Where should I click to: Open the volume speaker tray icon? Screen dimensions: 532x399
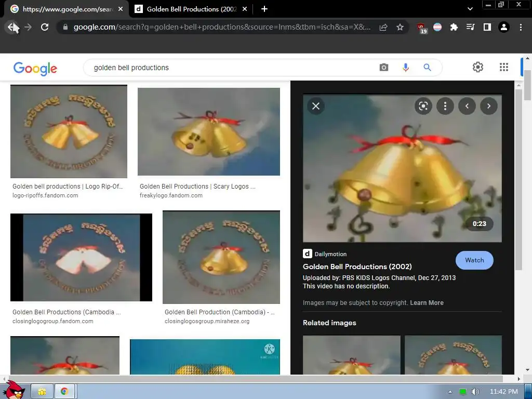[x=475, y=392]
